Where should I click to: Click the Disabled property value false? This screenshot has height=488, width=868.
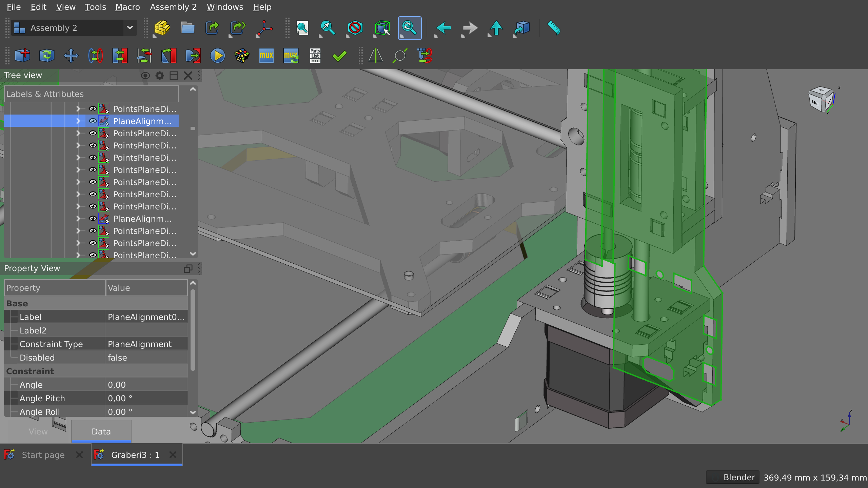click(146, 358)
